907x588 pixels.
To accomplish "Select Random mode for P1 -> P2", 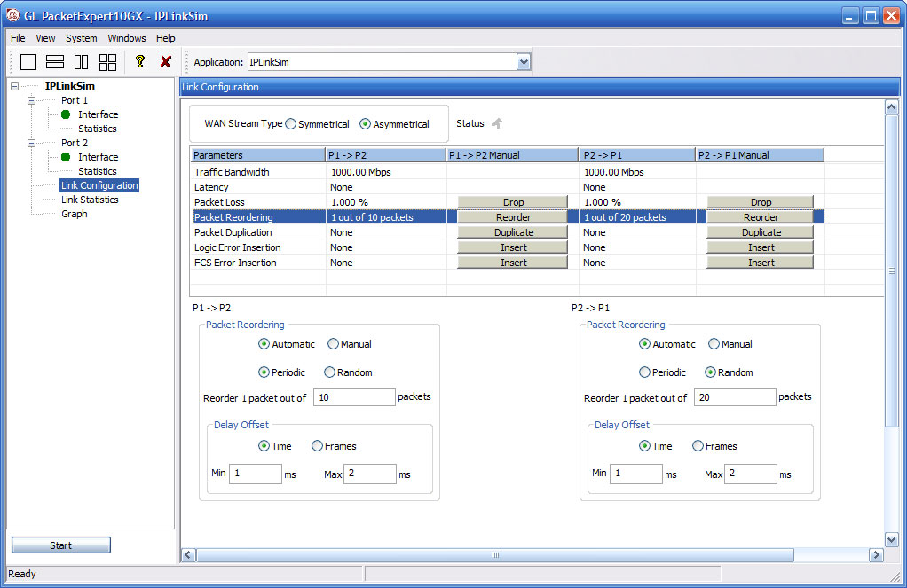I will click(330, 372).
